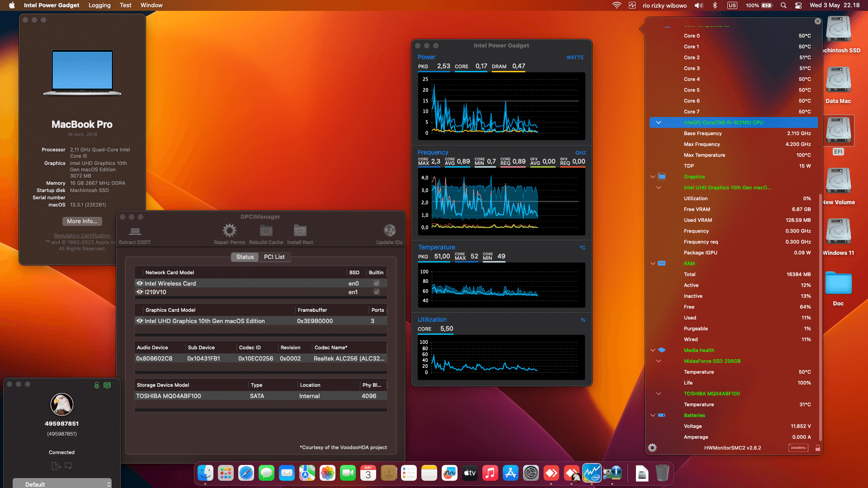The height and width of the screenshot is (488, 868).
Task: Click the More Info... button
Action: pyautogui.click(x=82, y=221)
